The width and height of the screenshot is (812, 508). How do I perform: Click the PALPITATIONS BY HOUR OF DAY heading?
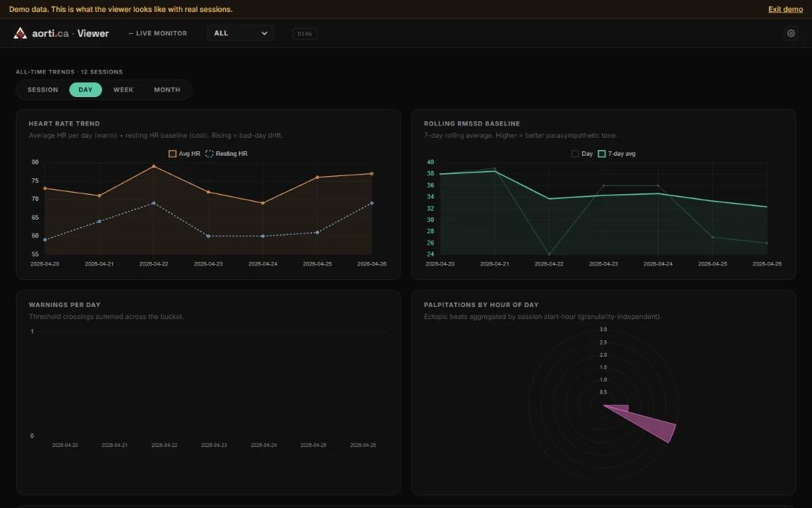(481, 305)
